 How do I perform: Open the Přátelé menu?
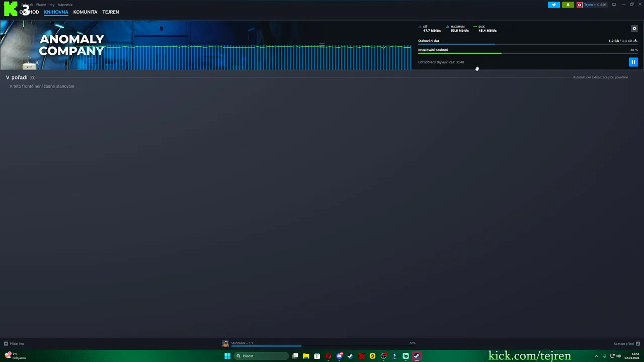point(41,5)
